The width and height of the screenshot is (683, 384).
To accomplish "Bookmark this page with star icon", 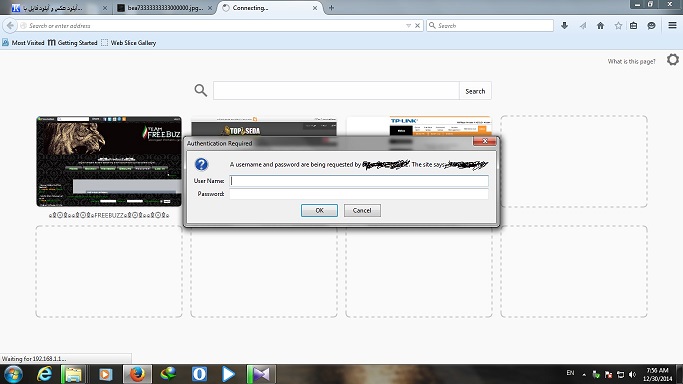I will tap(618, 26).
